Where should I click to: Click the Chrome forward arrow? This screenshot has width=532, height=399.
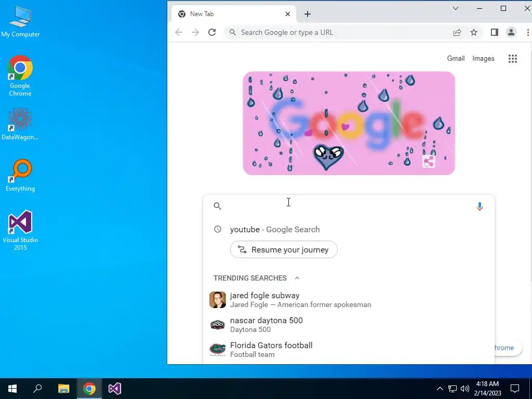[195, 32]
